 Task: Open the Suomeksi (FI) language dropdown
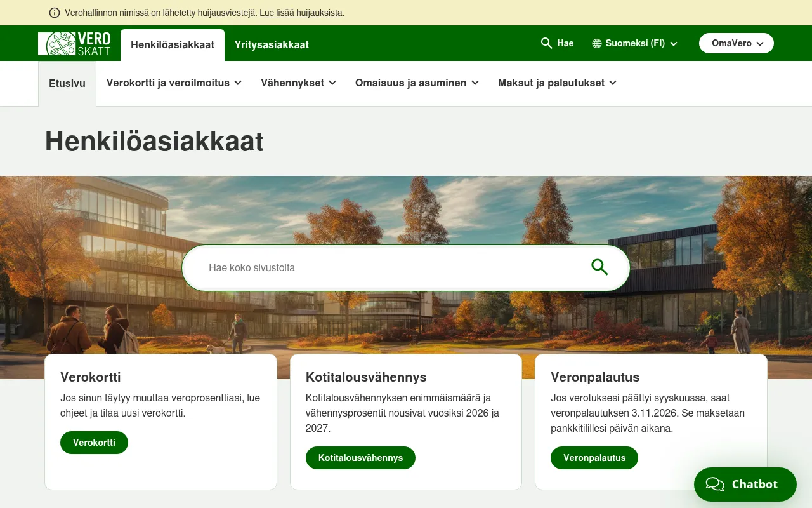635,43
